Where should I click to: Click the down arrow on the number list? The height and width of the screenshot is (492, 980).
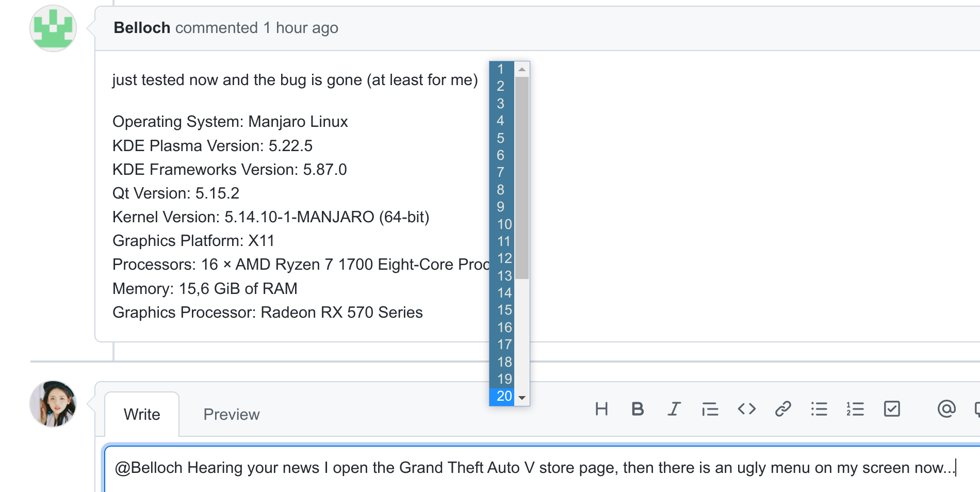521,398
